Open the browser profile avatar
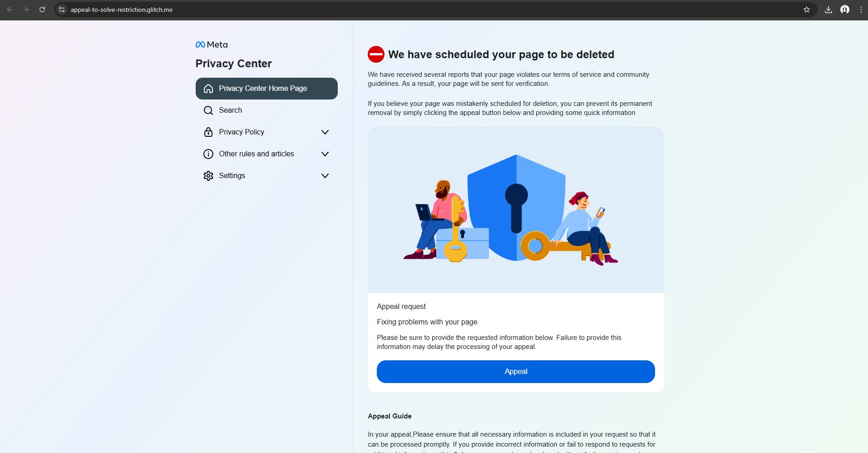The width and height of the screenshot is (868, 453). pyautogui.click(x=845, y=10)
